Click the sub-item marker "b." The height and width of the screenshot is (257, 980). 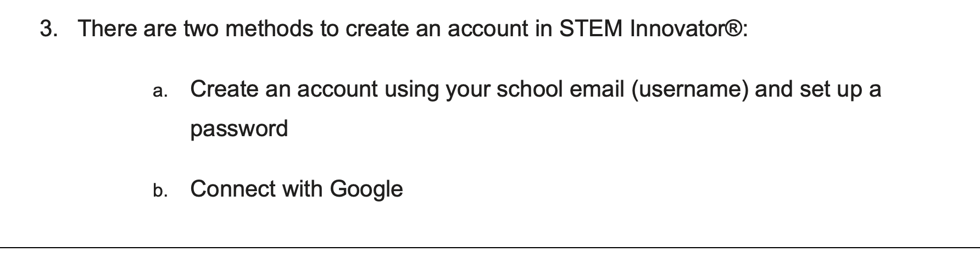160,191
